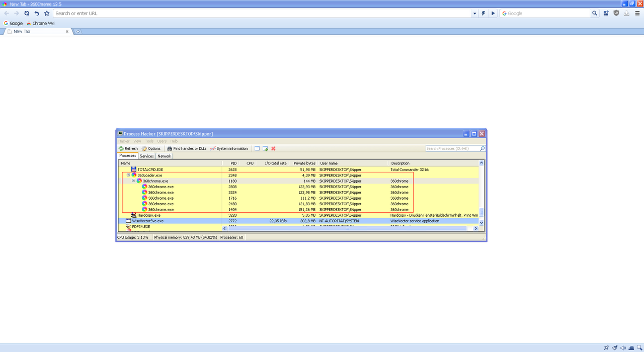Focus the Search or enter URL field
Viewport: 644px width, 352px height.
262,14
